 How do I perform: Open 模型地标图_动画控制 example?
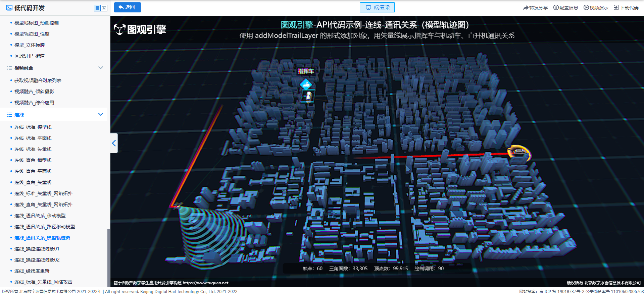pyautogui.click(x=37, y=23)
